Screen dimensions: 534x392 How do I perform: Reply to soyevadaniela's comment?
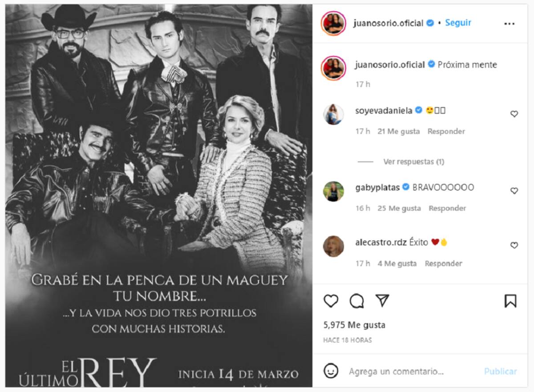click(446, 131)
